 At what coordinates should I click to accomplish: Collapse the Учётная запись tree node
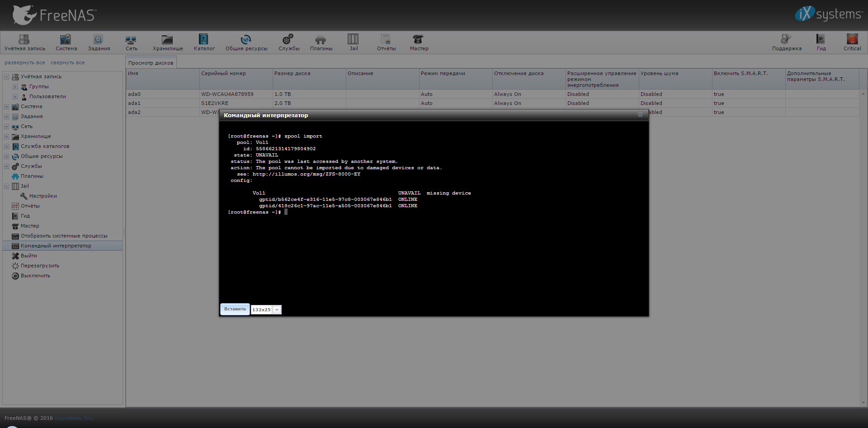(7, 77)
